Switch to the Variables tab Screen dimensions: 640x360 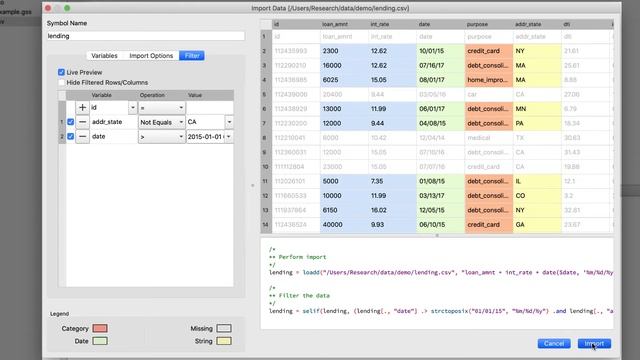104,56
